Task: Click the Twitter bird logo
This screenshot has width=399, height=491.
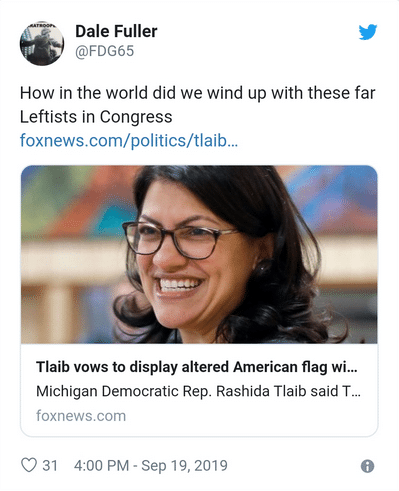Action: click(x=368, y=32)
